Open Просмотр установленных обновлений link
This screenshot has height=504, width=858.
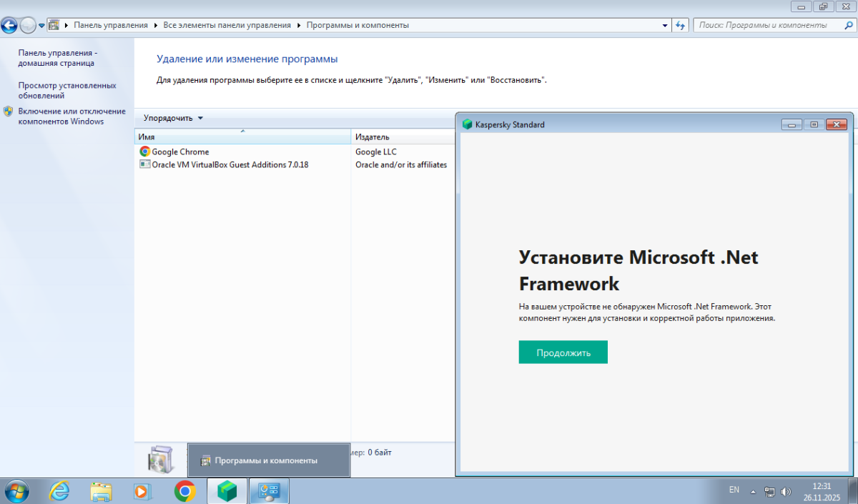67,90
